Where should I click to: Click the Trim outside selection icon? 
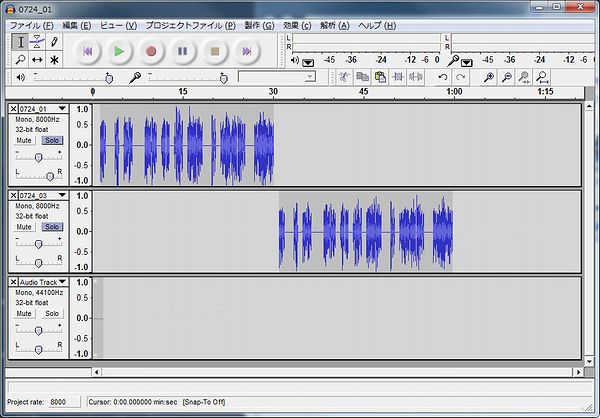click(398, 77)
